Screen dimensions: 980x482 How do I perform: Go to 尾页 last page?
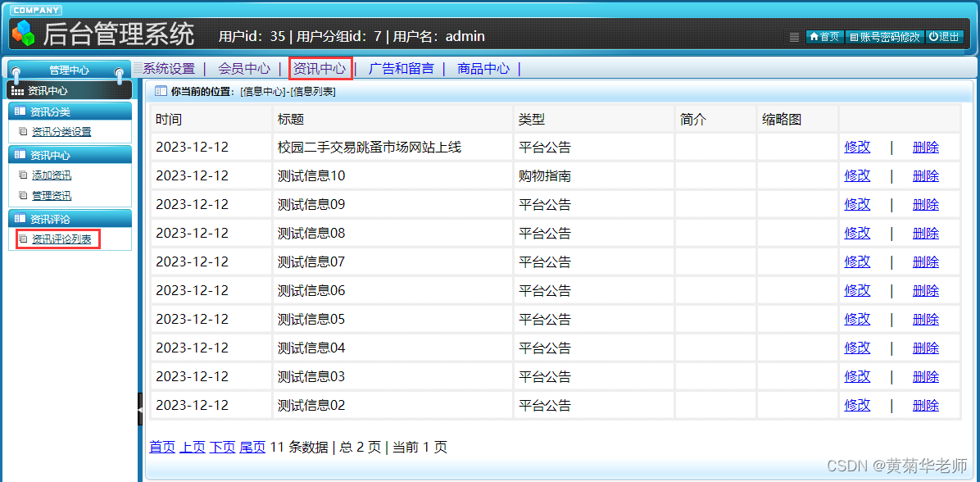click(x=252, y=447)
